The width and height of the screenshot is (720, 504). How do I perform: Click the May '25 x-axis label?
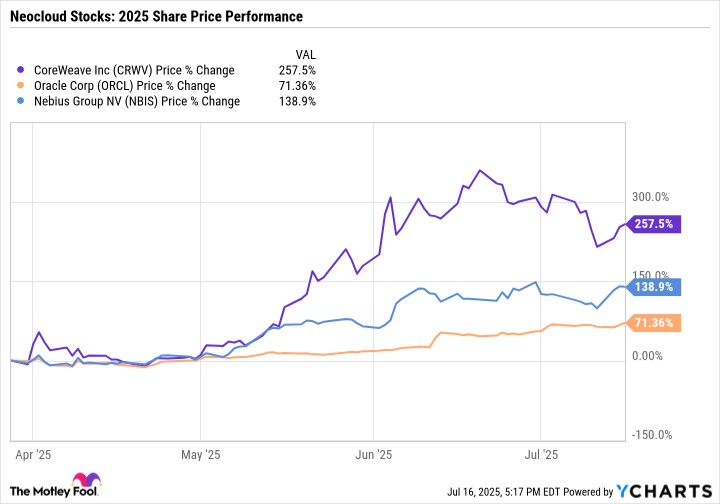pyautogui.click(x=201, y=453)
